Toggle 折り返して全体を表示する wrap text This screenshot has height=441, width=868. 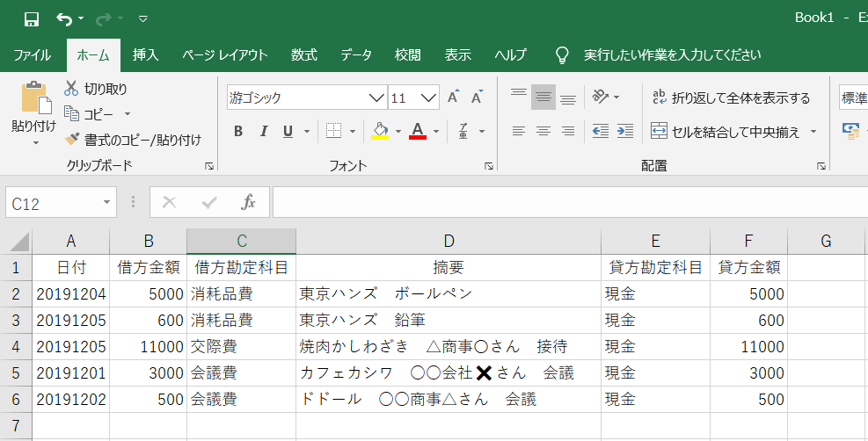coord(731,98)
